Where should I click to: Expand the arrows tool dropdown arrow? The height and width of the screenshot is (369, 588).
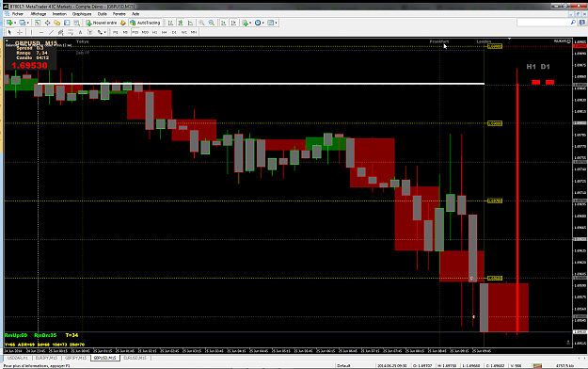pos(105,32)
